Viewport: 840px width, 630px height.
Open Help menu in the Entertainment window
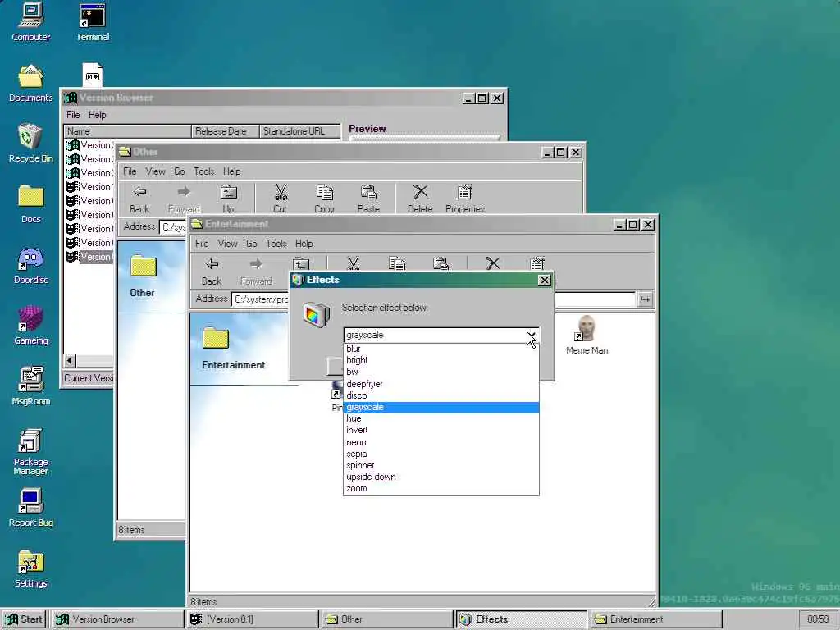coord(304,244)
